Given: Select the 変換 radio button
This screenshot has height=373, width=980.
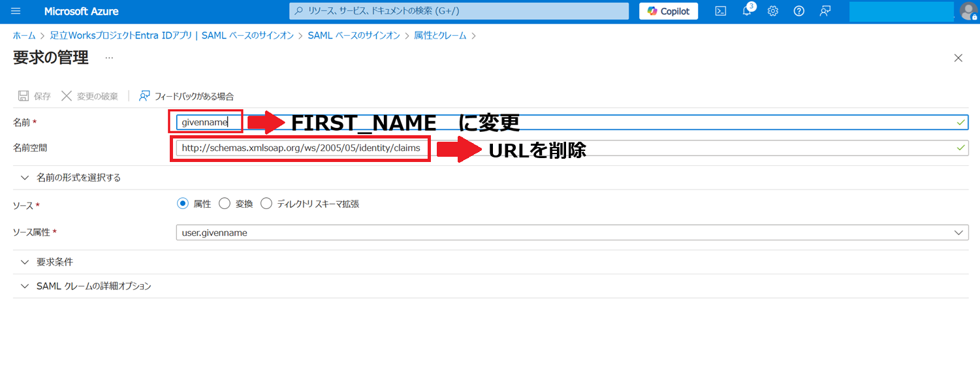Looking at the screenshot, I should [x=225, y=204].
